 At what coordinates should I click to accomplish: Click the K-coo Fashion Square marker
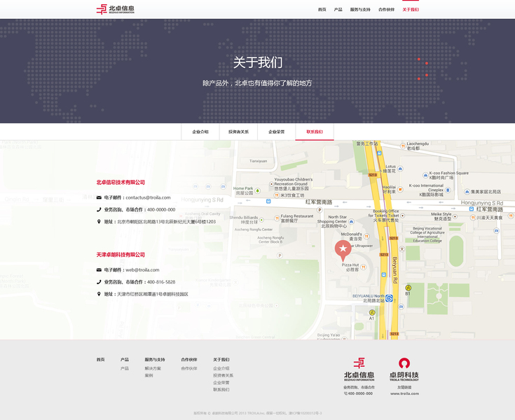pyautogui.click(x=426, y=175)
